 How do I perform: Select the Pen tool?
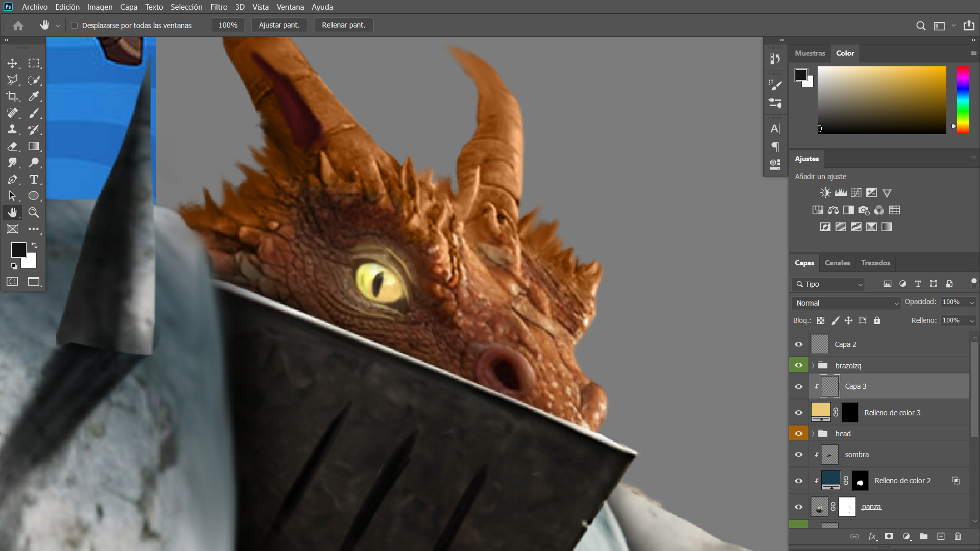point(12,180)
